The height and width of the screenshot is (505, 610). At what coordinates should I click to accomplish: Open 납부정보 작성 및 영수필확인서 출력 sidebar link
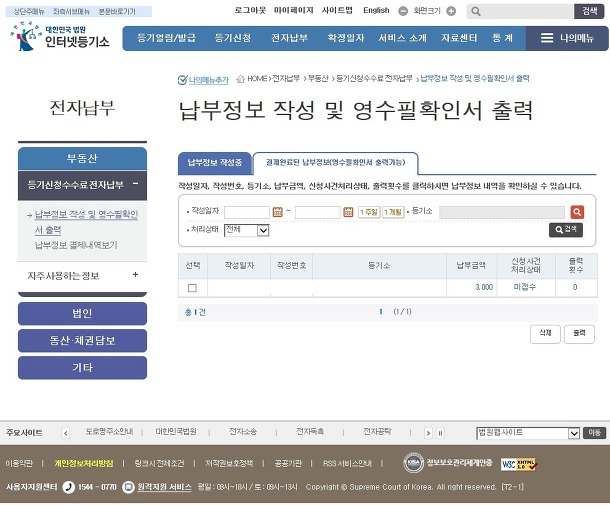click(86, 222)
